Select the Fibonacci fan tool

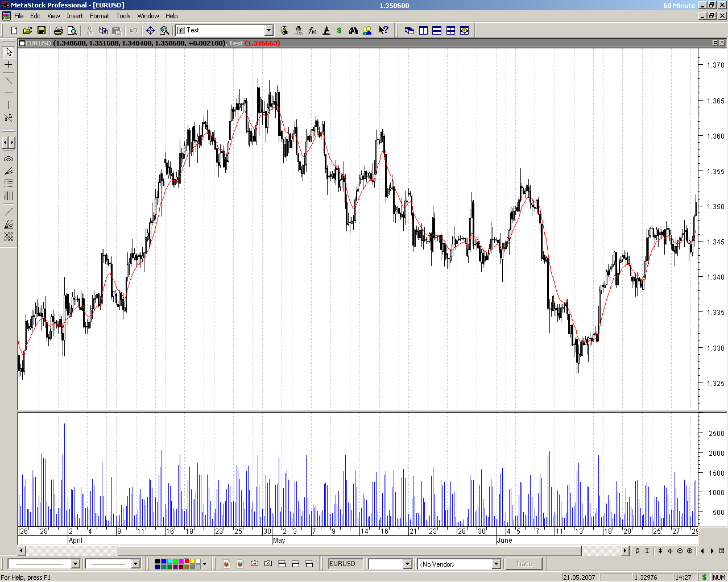point(9,171)
